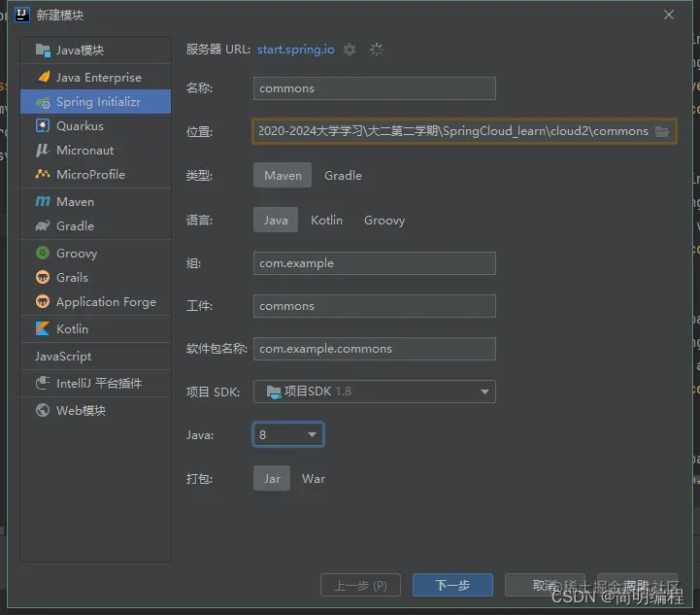700x615 pixels.
Task: Select Java模块 in sidebar list
Action: click(x=95, y=51)
